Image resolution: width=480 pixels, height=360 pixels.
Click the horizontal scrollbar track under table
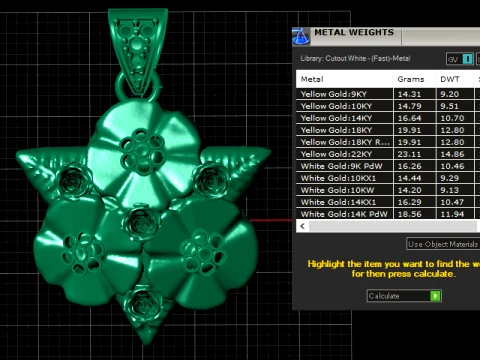(x=393, y=226)
